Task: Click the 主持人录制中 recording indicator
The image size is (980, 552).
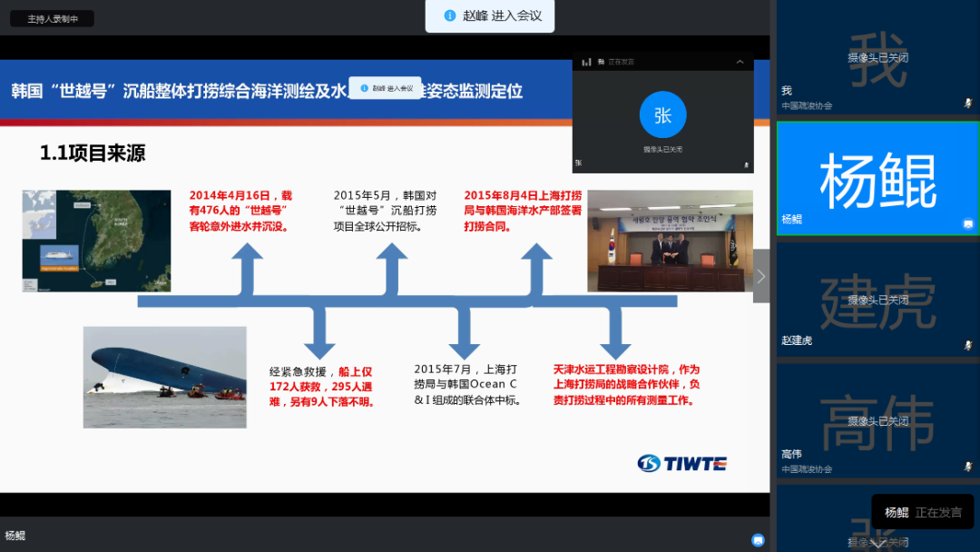Action: click(52, 18)
